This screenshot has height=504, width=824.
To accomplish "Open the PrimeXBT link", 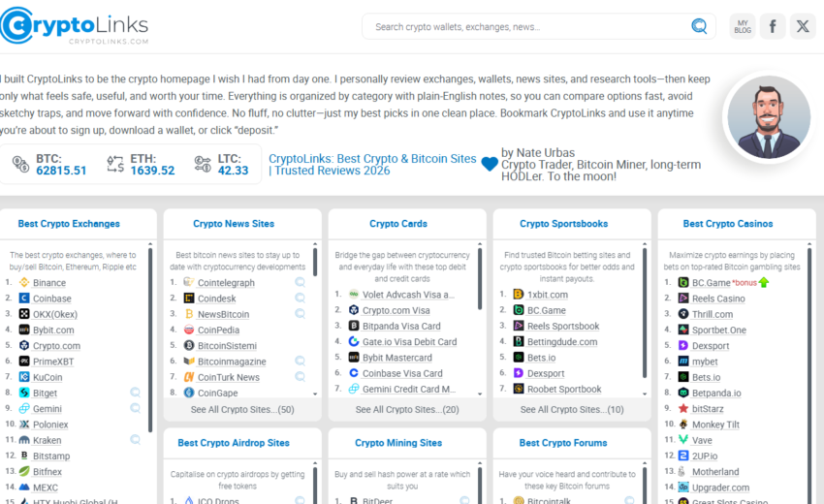I will (x=53, y=362).
